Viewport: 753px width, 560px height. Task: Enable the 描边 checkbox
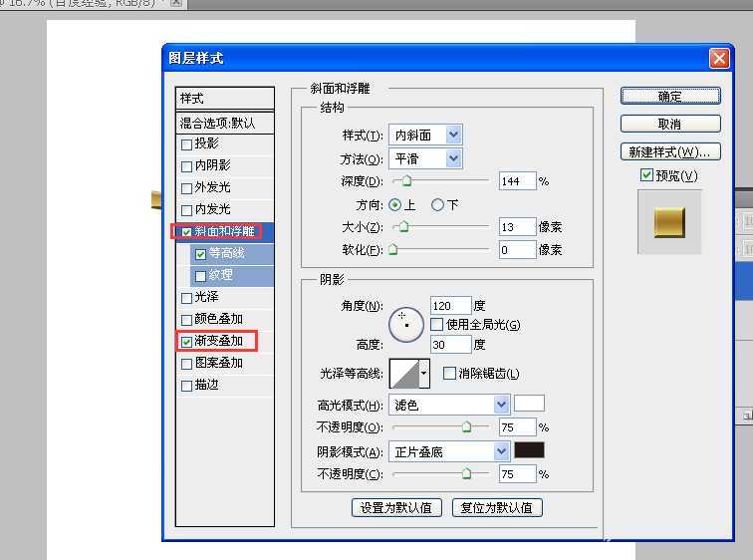pos(187,386)
